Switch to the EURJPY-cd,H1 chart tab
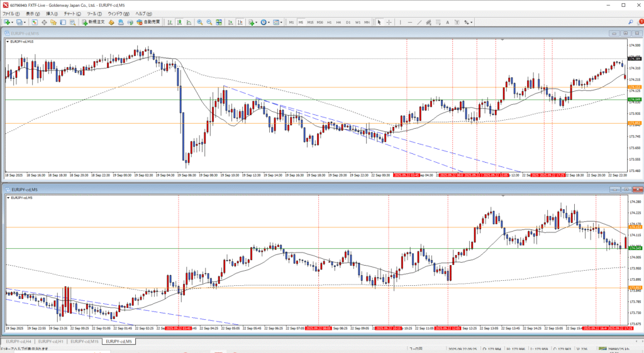This screenshot has height=353, width=644. [50, 341]
